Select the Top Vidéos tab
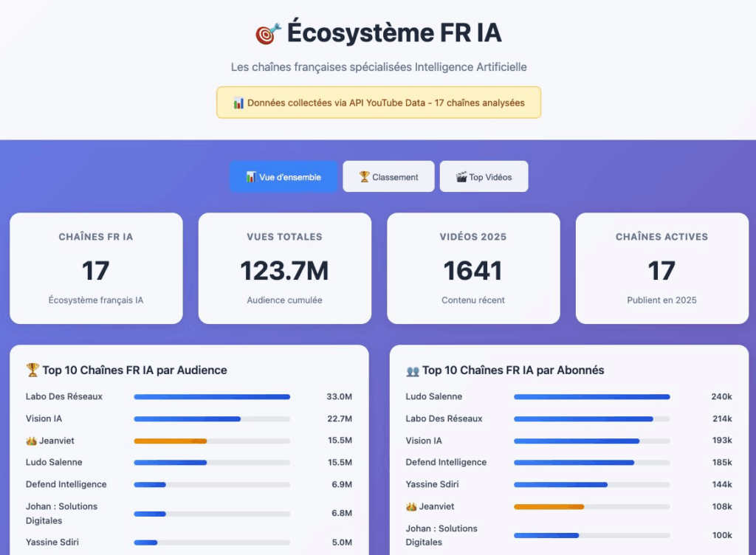Viewport: 756px width, 555px height. 484,177
